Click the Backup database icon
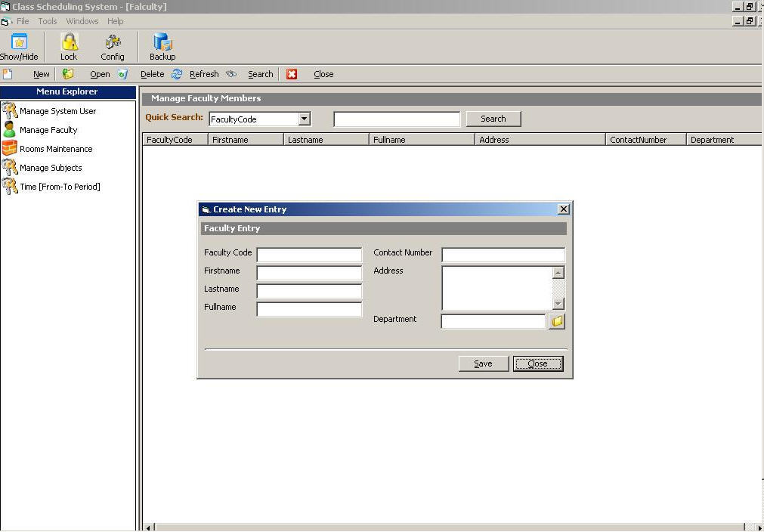764x532 pixels. pos(162,42)
